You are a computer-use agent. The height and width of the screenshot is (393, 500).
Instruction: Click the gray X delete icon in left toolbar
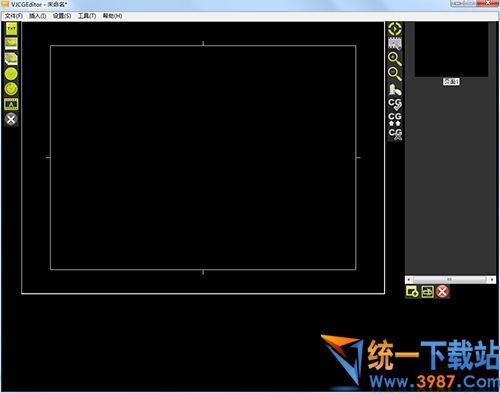click(x=11, y=119)
